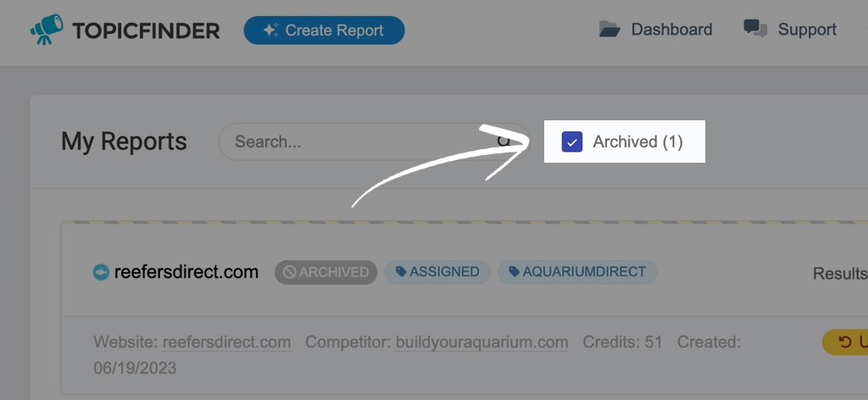The height and width of the screenshot is (400, 868).
Task: Select the AQUARIUMDIRECT tag
Action: pos(576,272)
